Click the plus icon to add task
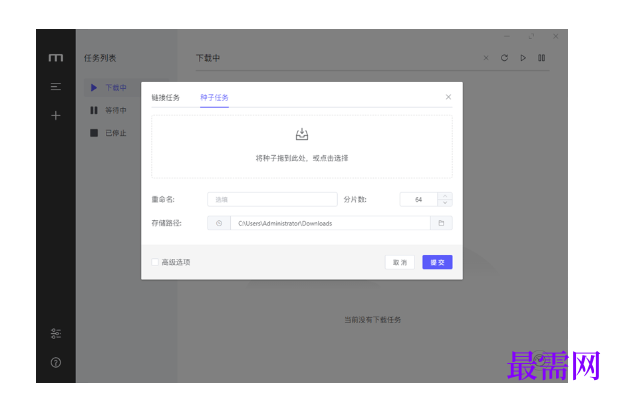The width and height of the screenshot is (619, 397). click(56, 116)
